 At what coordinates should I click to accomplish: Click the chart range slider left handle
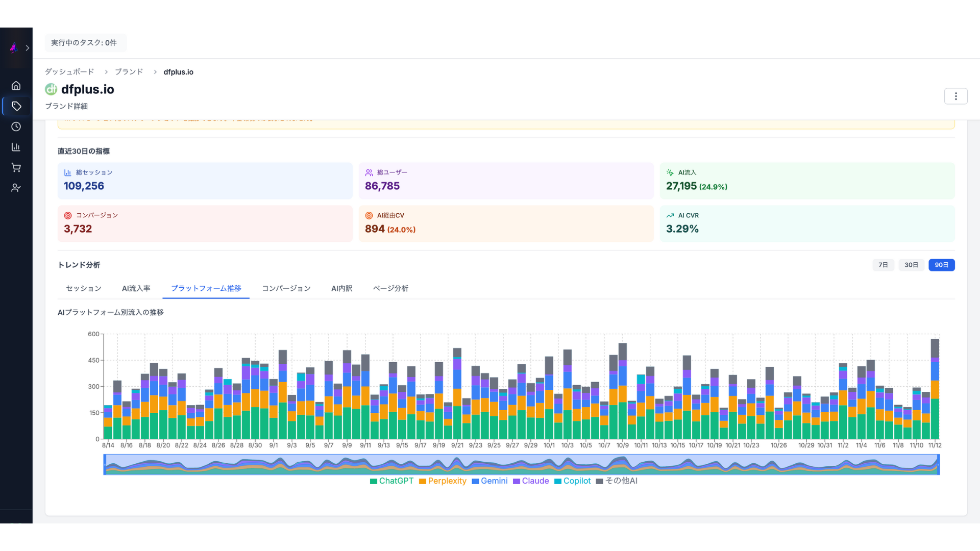pos(105,464)
